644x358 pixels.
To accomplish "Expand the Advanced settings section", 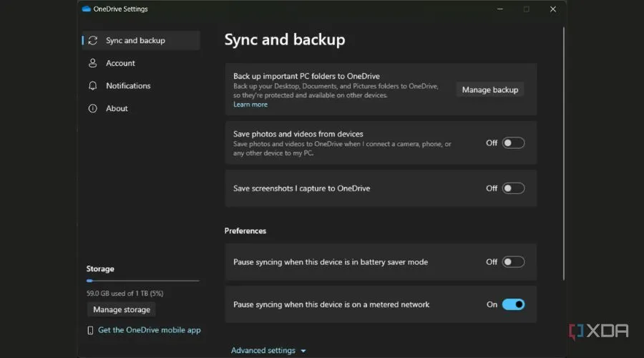I will (x=268, y=351).
